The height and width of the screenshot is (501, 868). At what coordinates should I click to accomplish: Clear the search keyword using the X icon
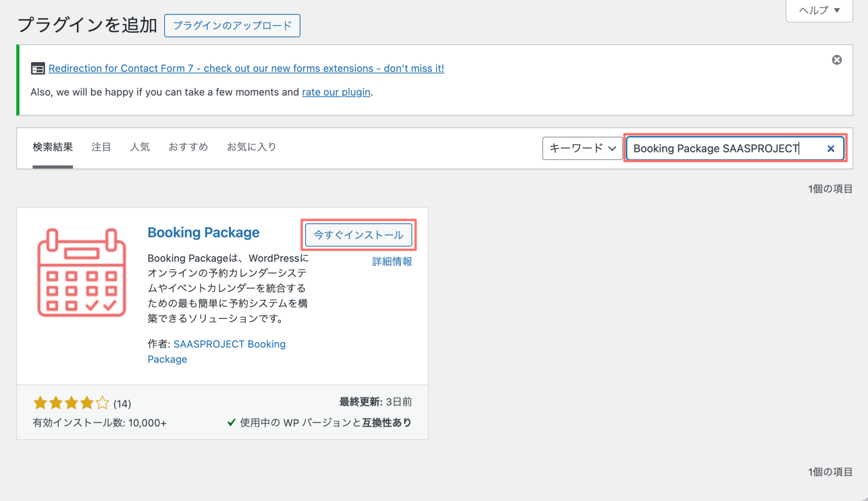pos(831,148)
